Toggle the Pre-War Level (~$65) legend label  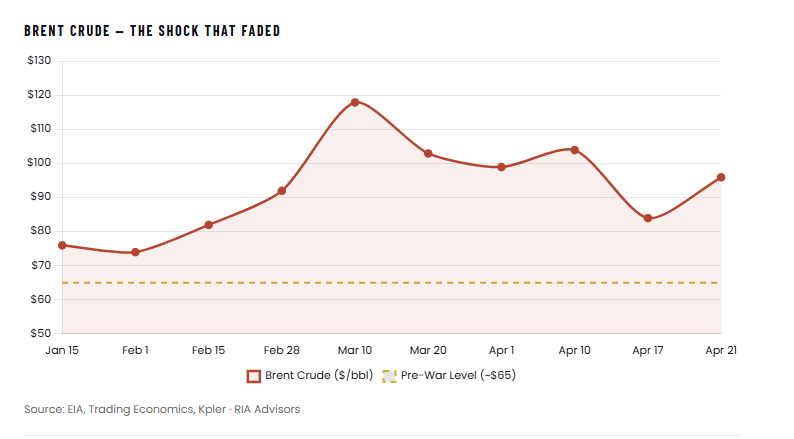460,376
